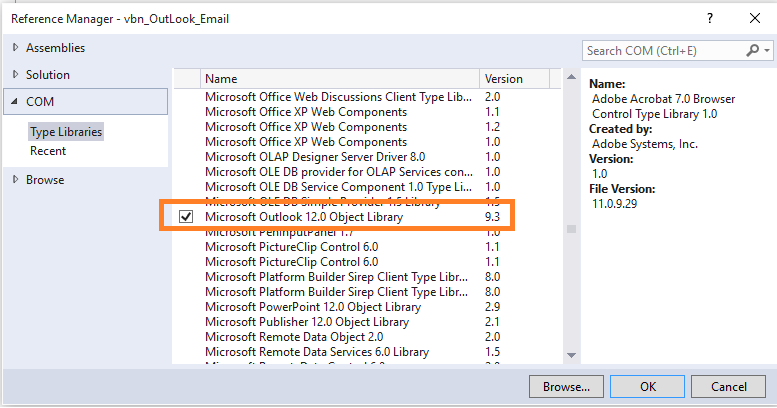Sort by the Name column header
The height and width of the screenshot is (408, 777).
[339, 79]
